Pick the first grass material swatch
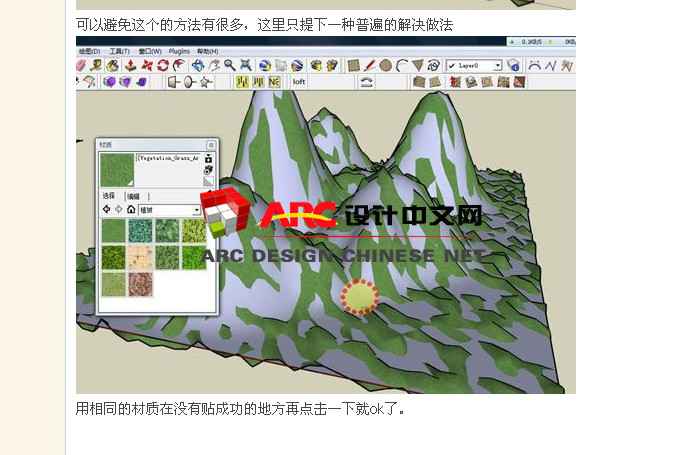 113,231
